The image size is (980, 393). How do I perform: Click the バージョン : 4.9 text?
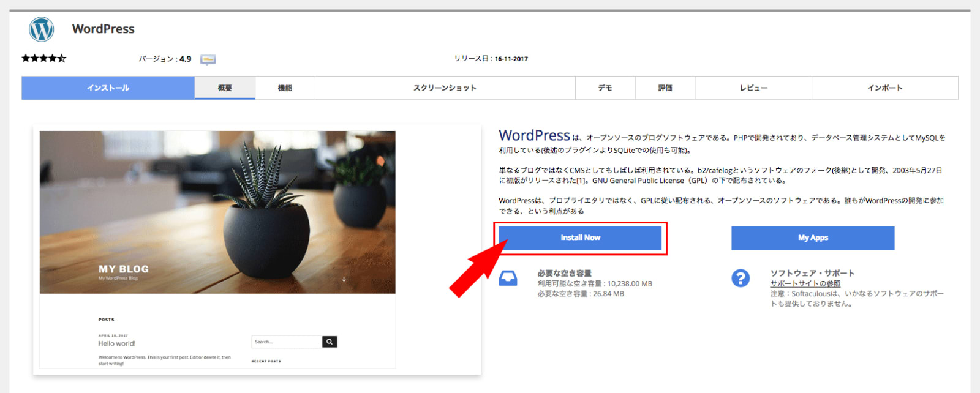[x=165, y=59]
